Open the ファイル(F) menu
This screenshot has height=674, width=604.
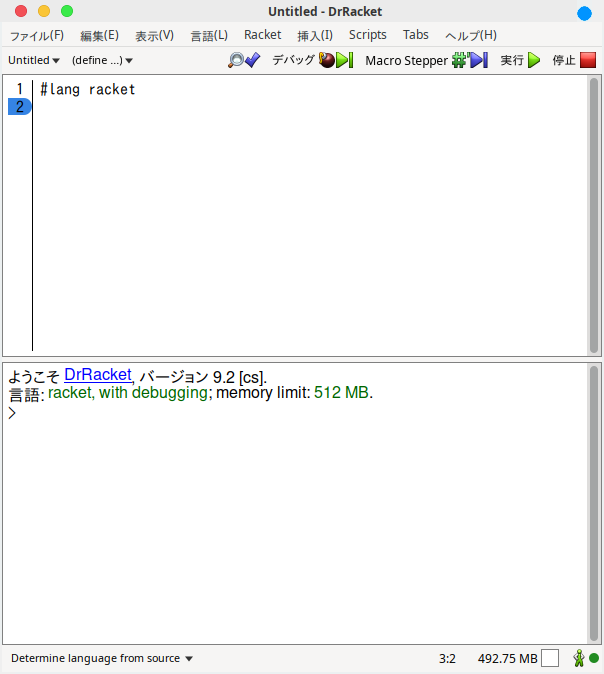(x=37, y=35)
